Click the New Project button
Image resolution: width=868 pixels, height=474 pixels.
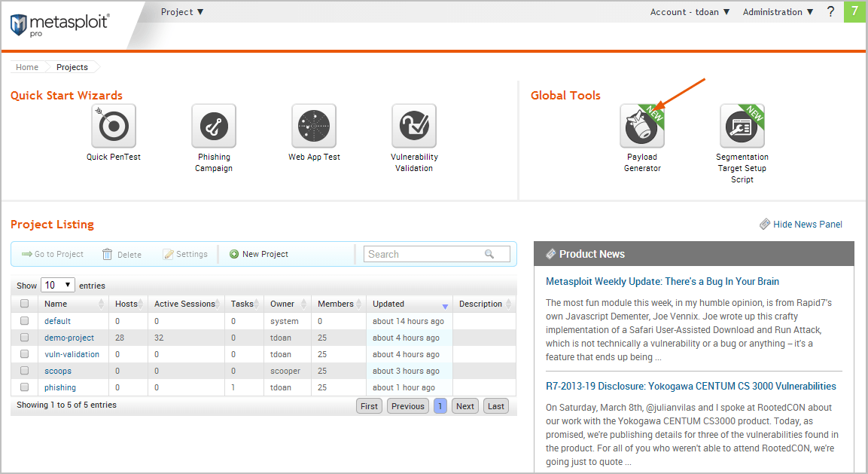pos(258,254)
